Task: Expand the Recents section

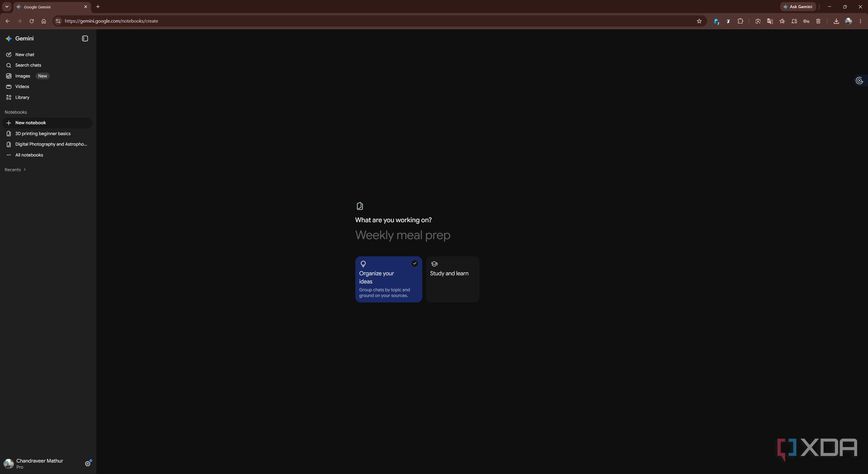Action: click(15, 169)
